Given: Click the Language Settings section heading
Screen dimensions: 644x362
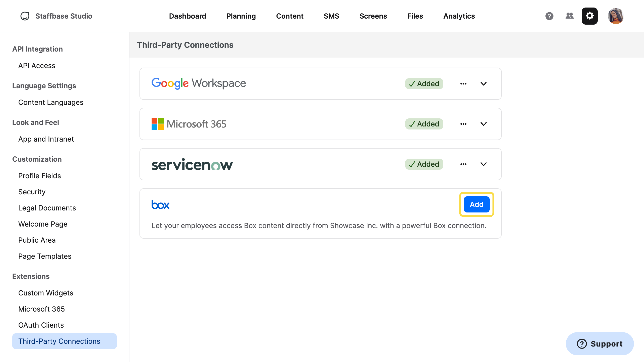Looking at the screenshot, I should pyautogui.click(x=44, y=86).
